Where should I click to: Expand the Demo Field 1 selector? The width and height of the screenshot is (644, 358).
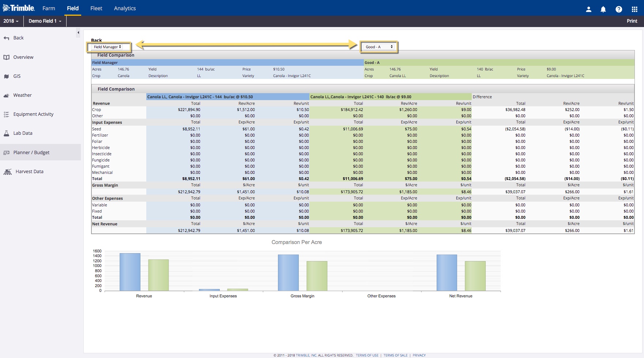click(45, 21)
